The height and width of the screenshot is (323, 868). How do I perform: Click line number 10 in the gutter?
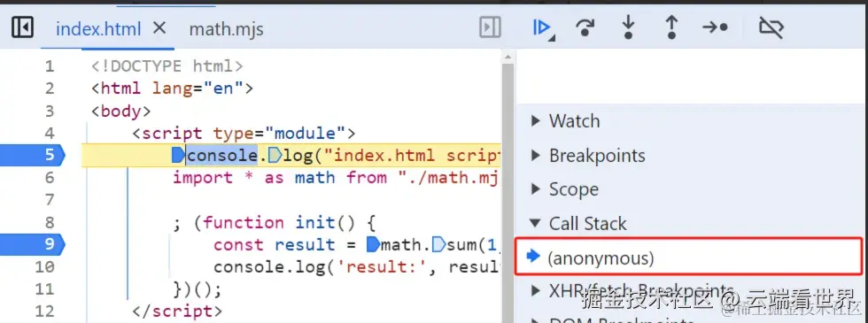pos(45,267)
